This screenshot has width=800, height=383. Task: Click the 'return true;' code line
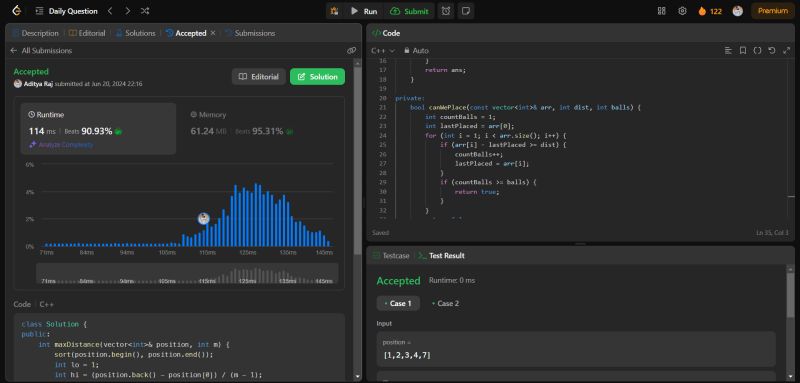click(x=477, y=192)
